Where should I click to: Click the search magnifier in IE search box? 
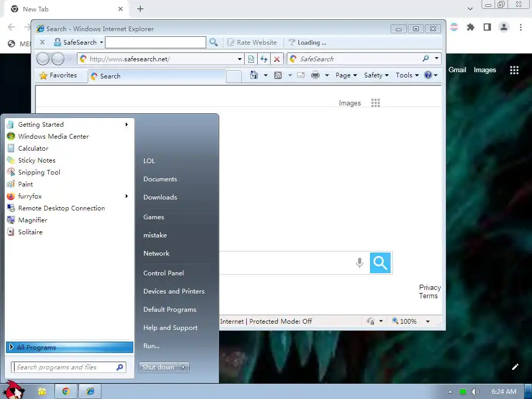coord(426,59)
